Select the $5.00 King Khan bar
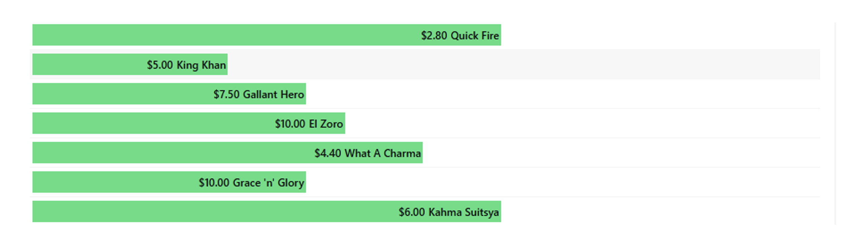Screen dimensions: 868x236 (x=130, y=64)
